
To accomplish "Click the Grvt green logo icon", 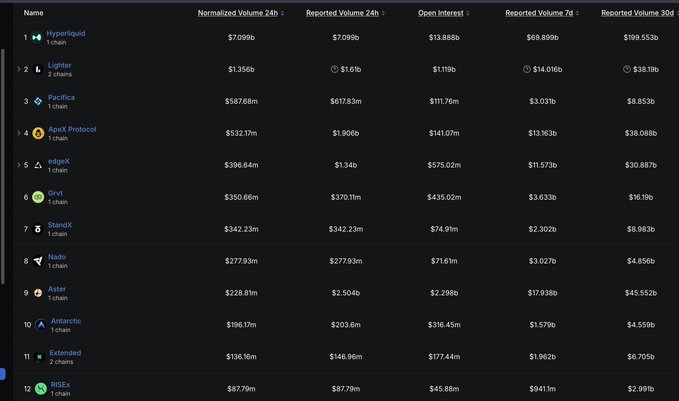I will (38, 197).
